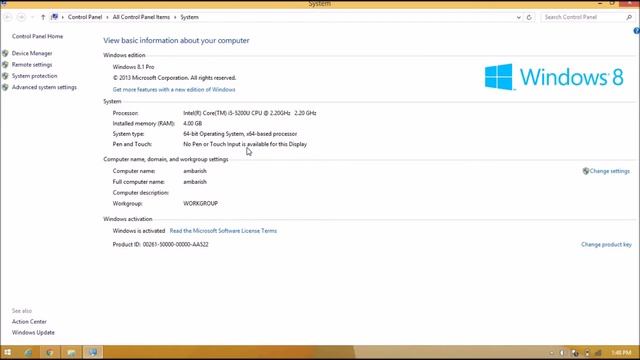Go forward using the Forward arrow

(x=21, y=17)
